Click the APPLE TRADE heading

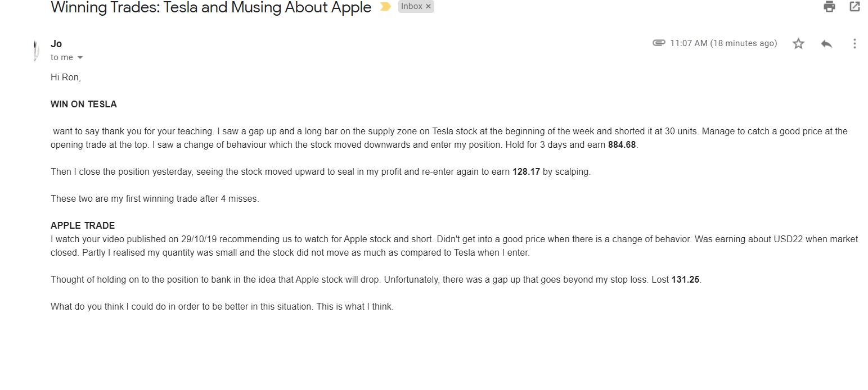tap(83, 226)
